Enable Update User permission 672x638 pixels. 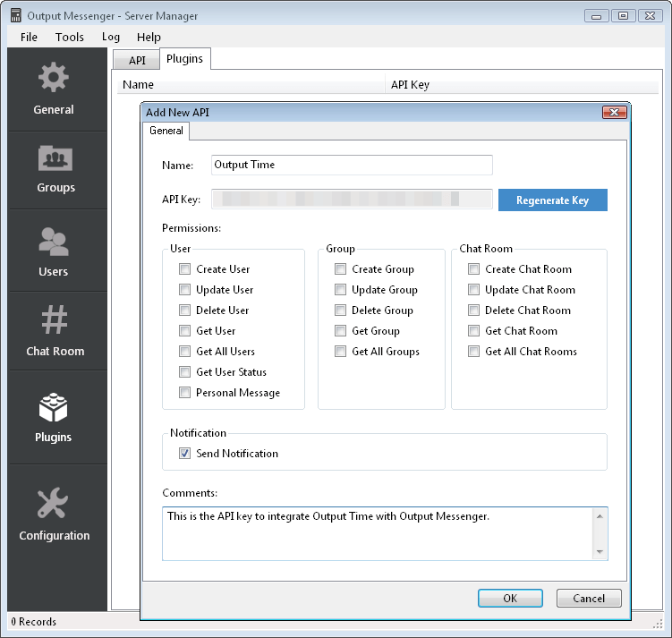click(x=184, y=290)
